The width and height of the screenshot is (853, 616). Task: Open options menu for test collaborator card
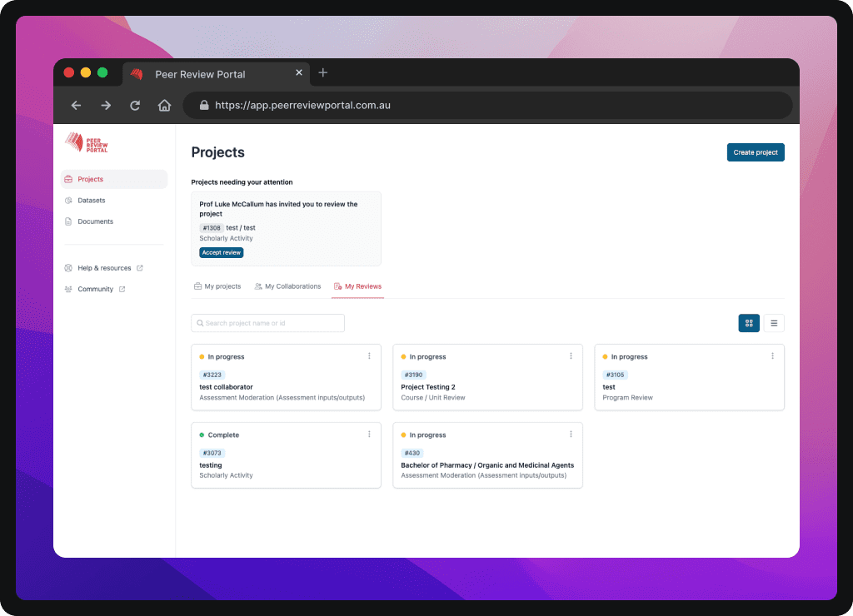pos(369,356)
